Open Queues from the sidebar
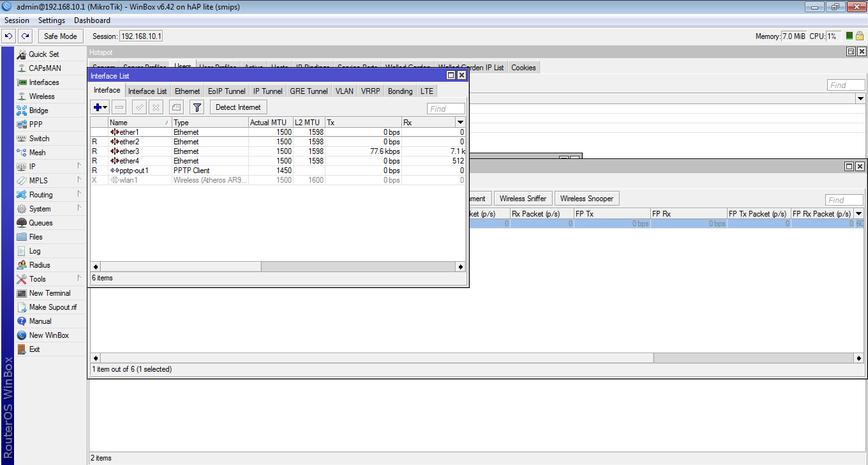 click(41, 223)
